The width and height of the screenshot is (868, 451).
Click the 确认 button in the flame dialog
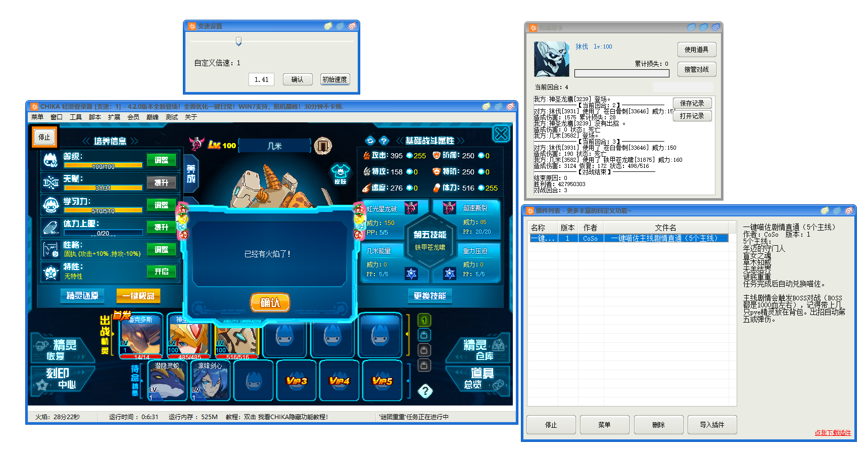[x=270, y=302]
